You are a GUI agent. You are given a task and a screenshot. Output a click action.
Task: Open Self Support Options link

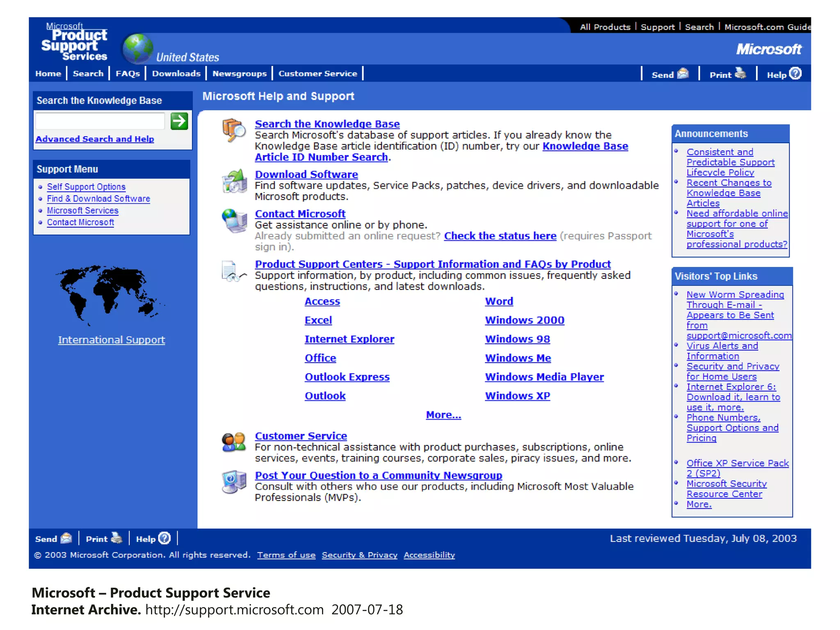86,187
